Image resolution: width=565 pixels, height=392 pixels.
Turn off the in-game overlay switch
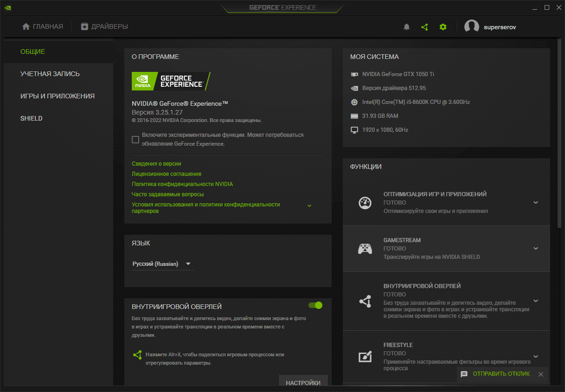pos(315,305)
